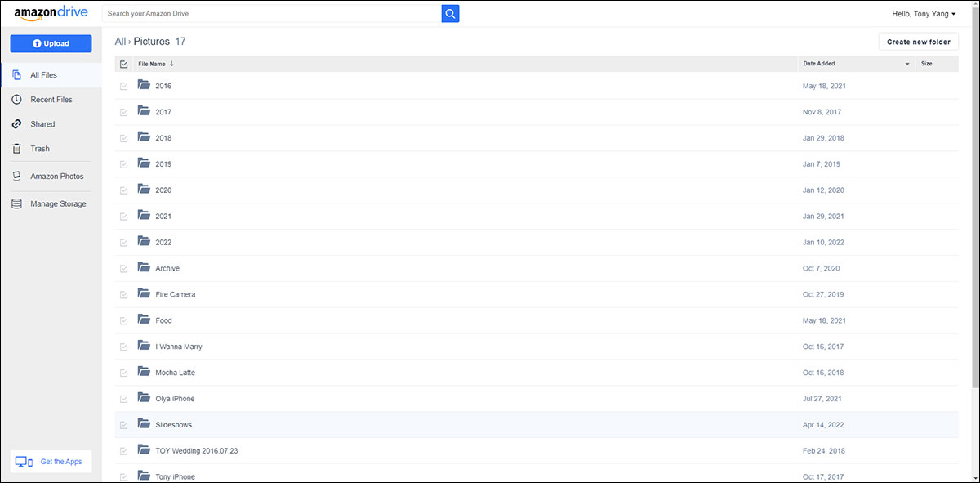Open the Date Added column dropdown arrow

[907, 64]
